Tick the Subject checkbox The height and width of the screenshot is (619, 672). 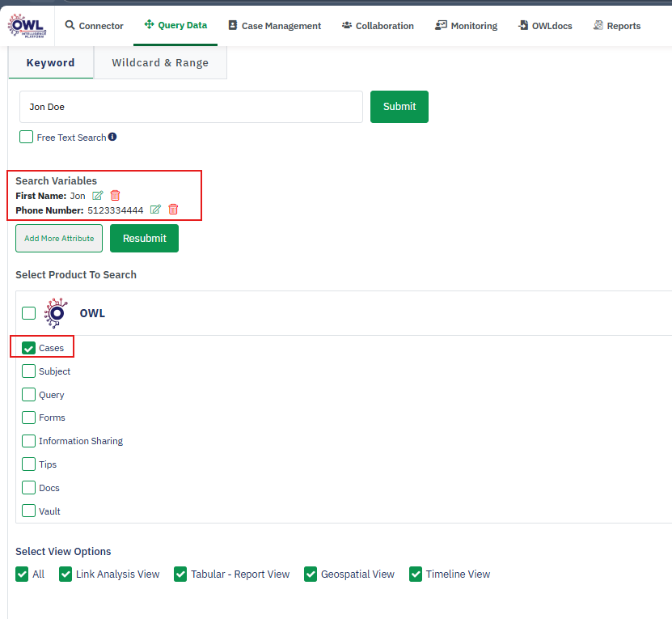coord(29,371)
